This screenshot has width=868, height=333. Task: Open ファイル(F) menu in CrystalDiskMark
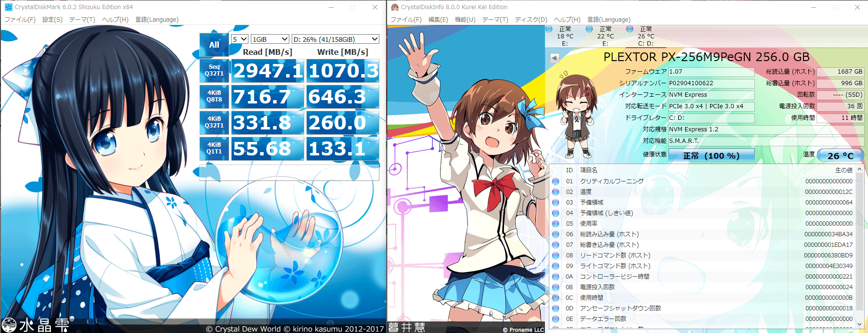20,20
